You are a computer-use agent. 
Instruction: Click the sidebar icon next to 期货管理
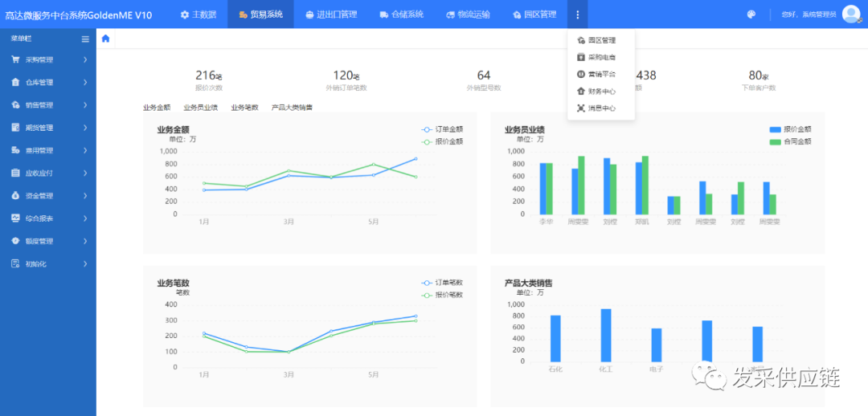tap(15, 127)
